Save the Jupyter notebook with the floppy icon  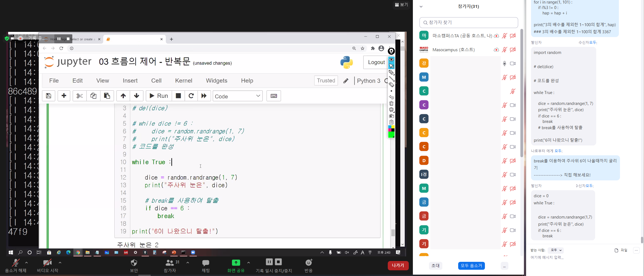[49, 96]
